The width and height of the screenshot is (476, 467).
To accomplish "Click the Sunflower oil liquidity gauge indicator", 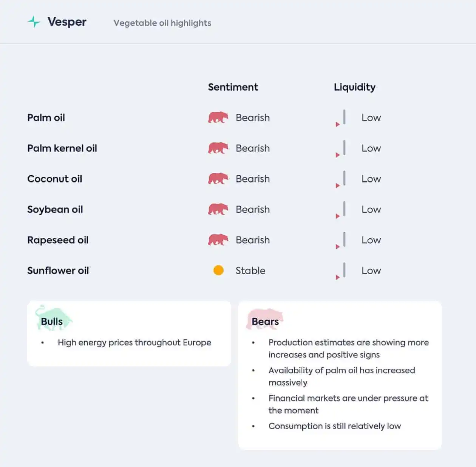I will click(x=341, y=271).
